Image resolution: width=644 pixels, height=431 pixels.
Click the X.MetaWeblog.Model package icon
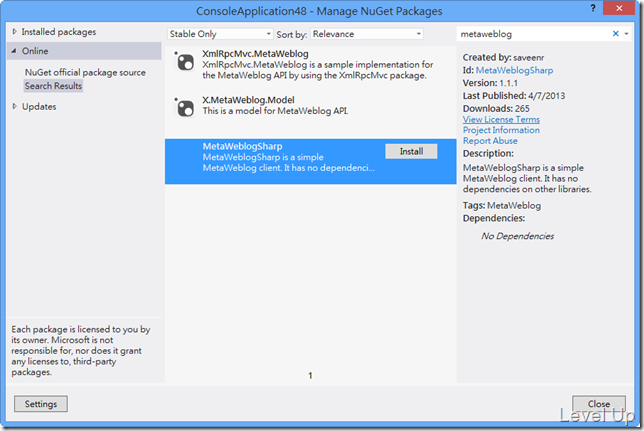[185, 108]
